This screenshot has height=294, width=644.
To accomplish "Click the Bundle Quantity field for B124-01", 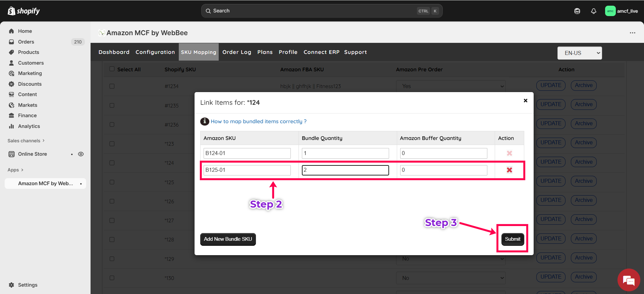I will tap(345, 153).
